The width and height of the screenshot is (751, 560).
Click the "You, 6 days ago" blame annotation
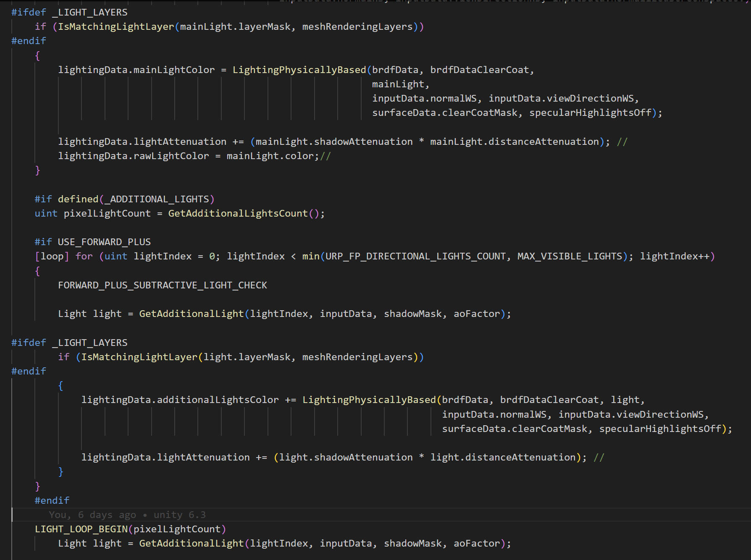(x=92, y=515)
